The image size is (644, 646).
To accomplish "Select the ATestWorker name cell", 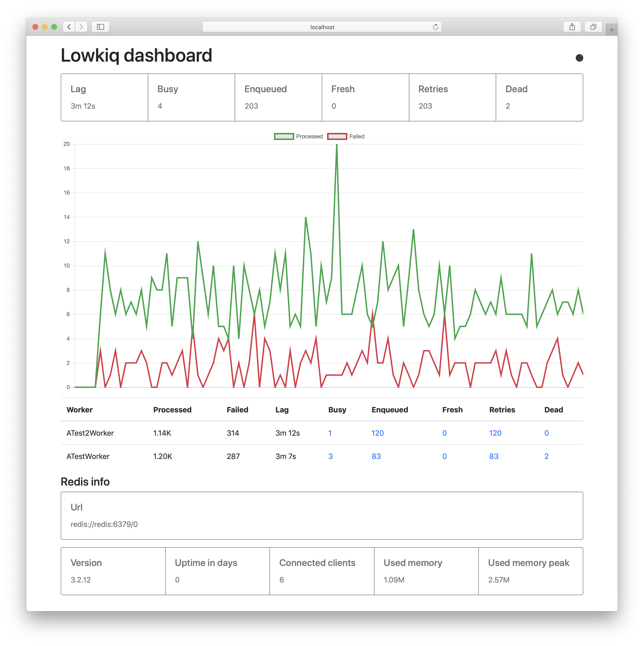I will click(88, 456).
